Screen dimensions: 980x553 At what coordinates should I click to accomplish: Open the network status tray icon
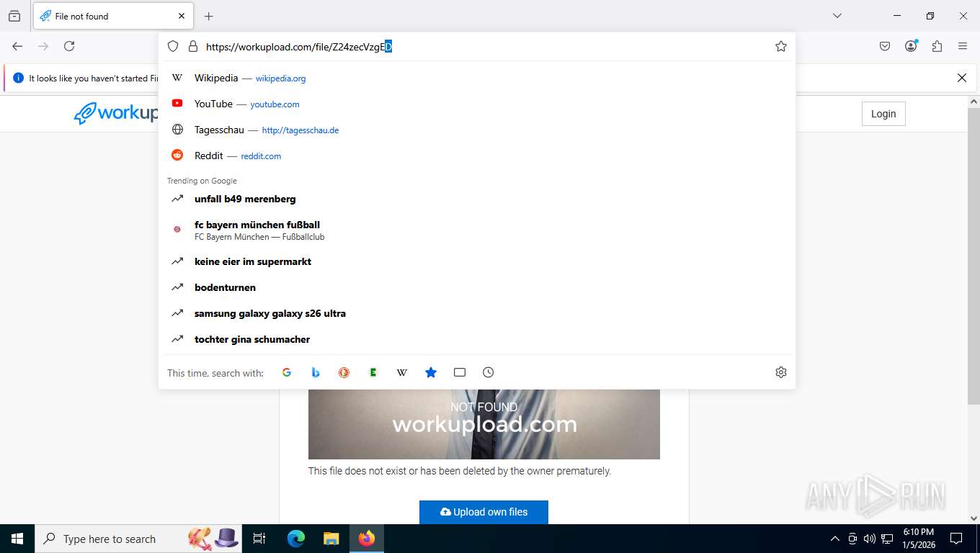[887, 539]
